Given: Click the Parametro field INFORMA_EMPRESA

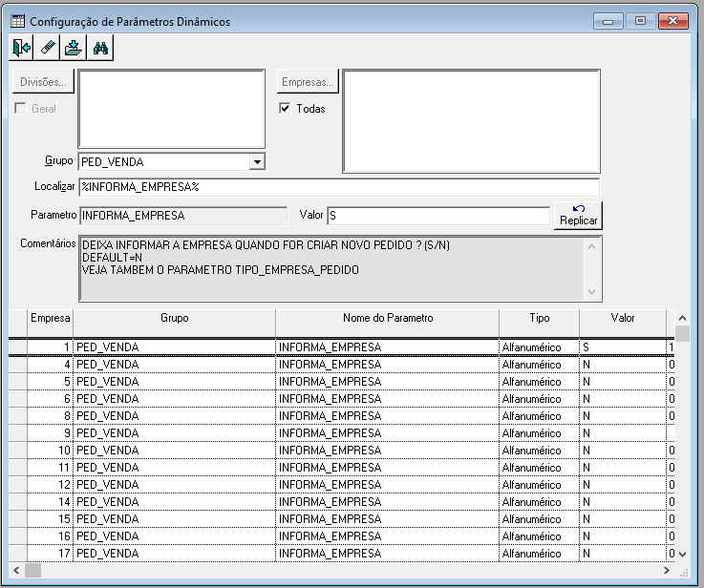Looking at the screenshot, I should (183, 216).
